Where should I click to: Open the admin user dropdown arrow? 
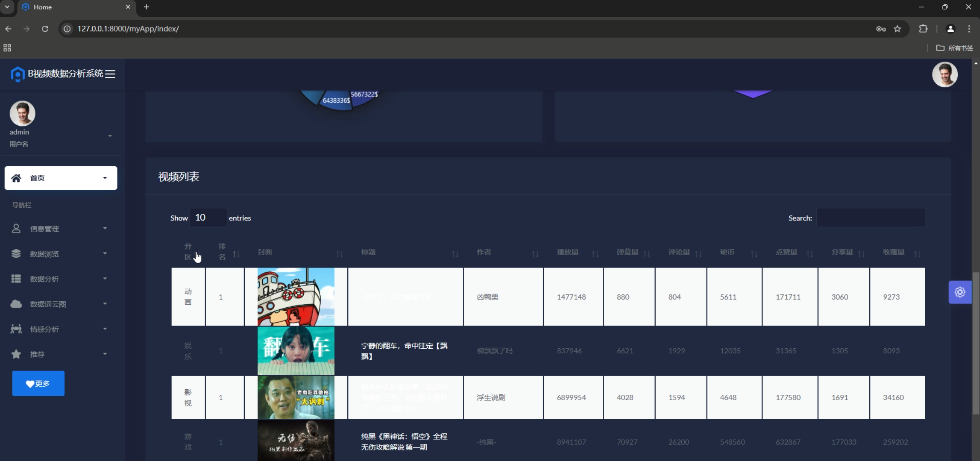pyautogui.click(x=110, y=136)
